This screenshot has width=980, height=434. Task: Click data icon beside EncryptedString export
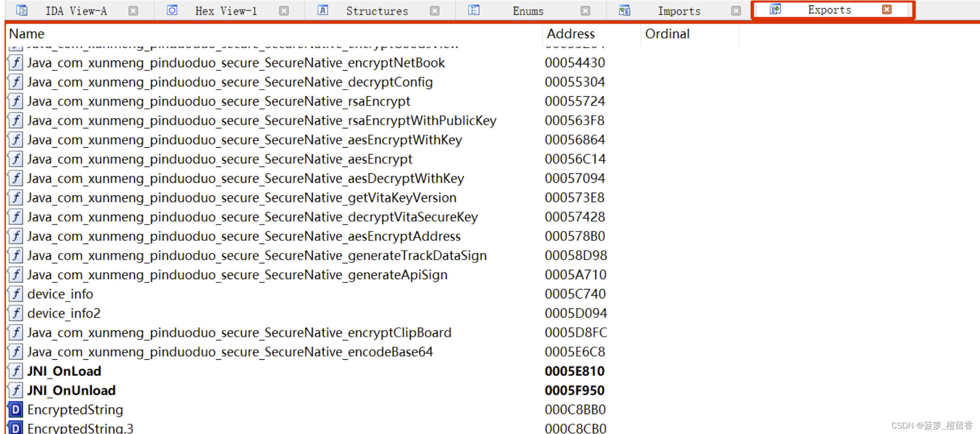click(x=16, y=410)
